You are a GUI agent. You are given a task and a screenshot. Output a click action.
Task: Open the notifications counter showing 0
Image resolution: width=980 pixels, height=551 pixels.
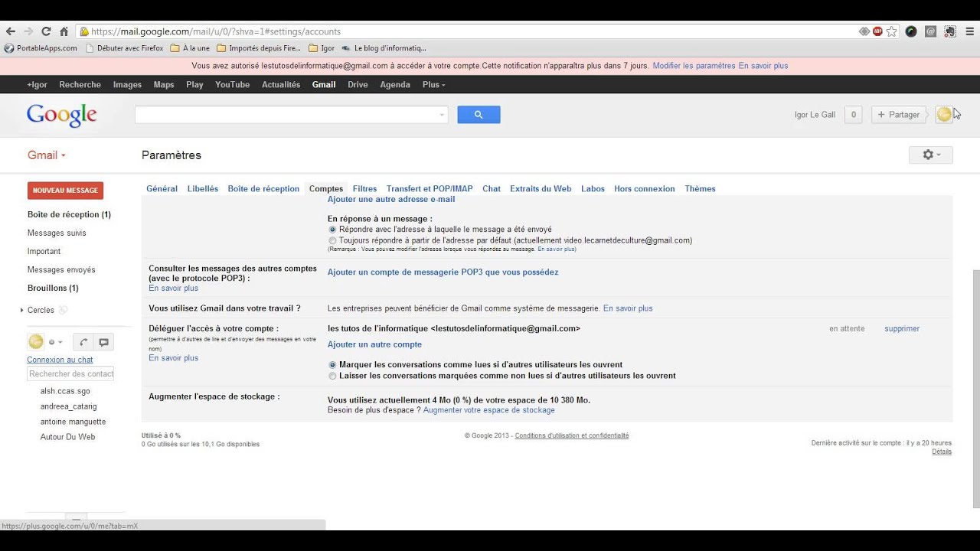pyautogui.click(x=853, y=115)
